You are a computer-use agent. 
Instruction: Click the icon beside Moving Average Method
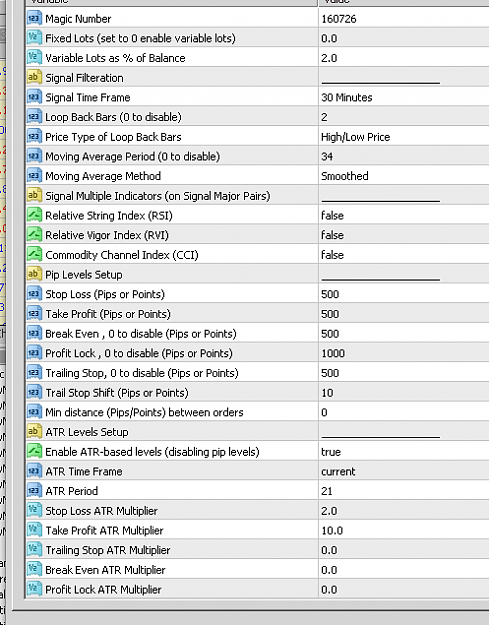coord(34,175)
